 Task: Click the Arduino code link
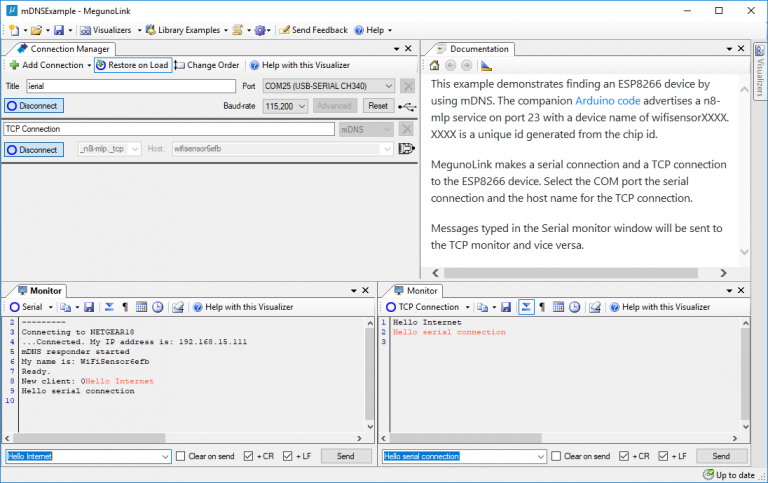click(x=607, y=101)
